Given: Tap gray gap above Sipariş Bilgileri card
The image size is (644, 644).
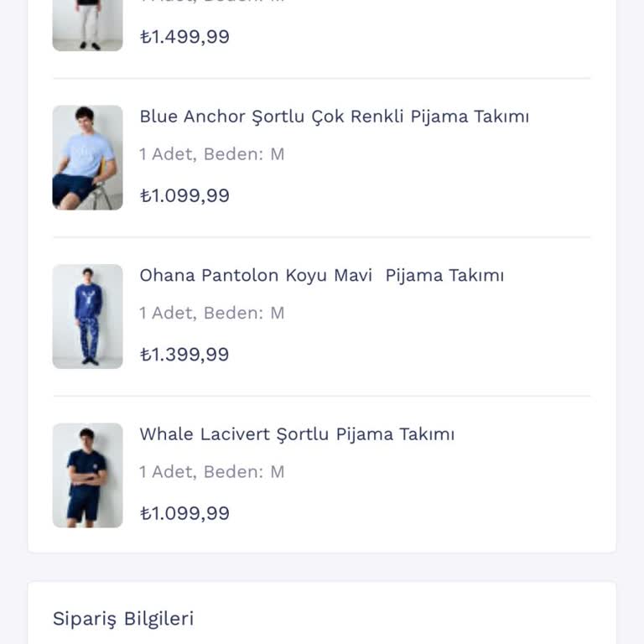Looking at the screenshot, I should 322,568.
